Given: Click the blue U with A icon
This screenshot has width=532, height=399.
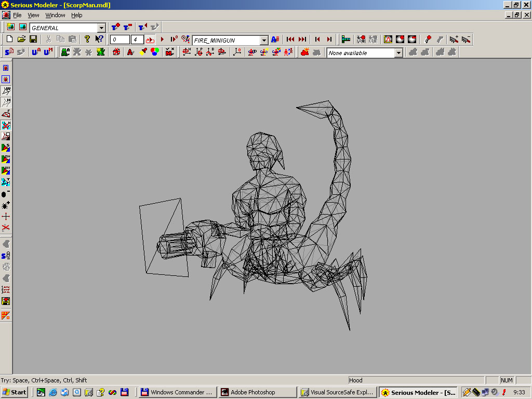Looking at the screenshot, I should [36, 52].
